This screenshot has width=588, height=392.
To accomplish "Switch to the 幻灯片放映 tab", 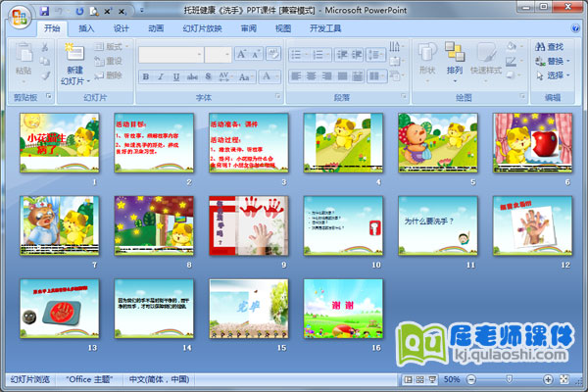I will [x=203, y=28].
